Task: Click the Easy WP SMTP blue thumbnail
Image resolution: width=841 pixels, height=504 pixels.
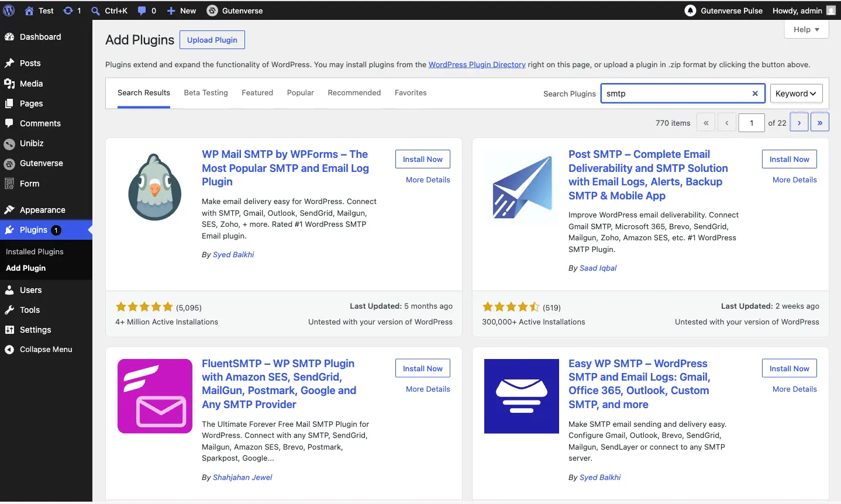Action: pyautogui.click(x=522, y=396)
